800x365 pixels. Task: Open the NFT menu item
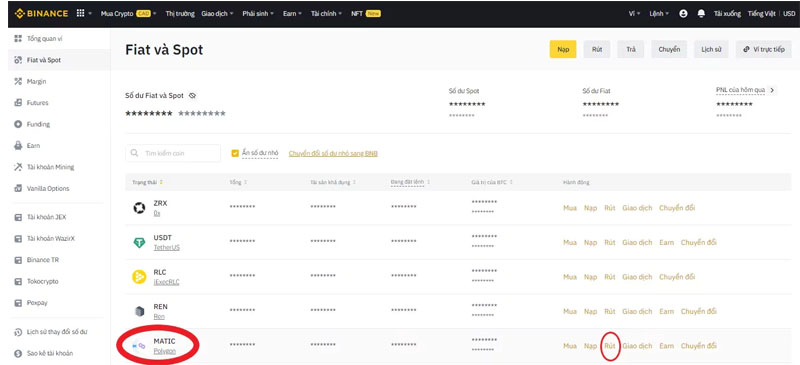pos(366,14)
